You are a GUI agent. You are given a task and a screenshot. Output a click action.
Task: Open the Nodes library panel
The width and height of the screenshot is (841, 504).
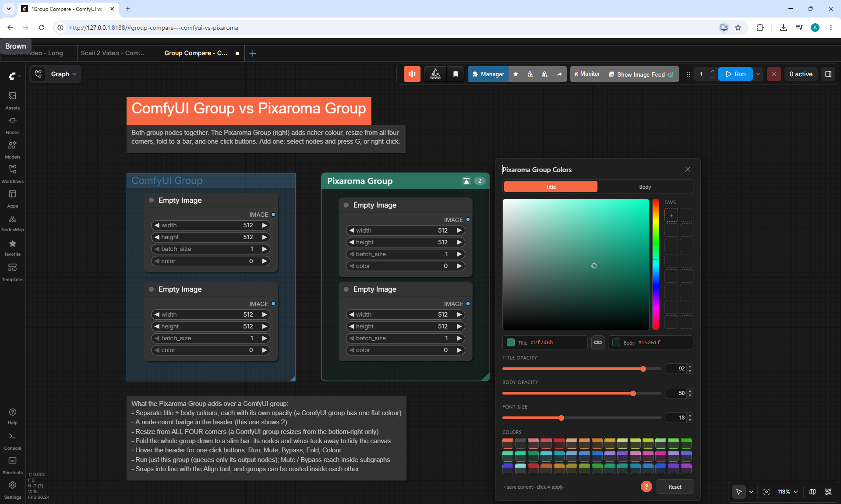tap(13, 125)
